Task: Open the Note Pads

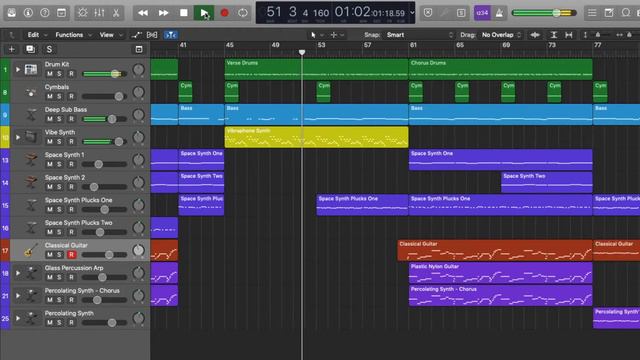Action: 609,13
